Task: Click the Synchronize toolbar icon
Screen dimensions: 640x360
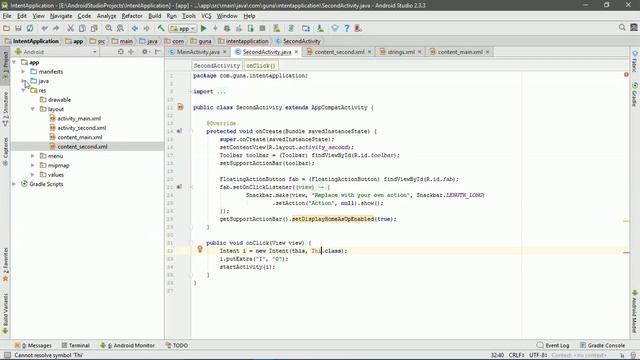Action: coord(30,28)
